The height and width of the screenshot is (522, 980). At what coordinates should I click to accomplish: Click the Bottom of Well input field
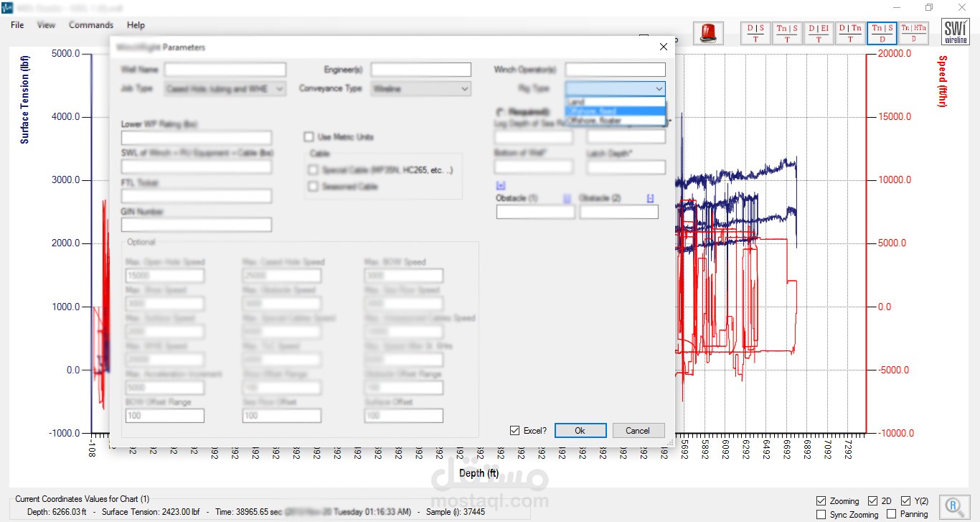point(534,167)
